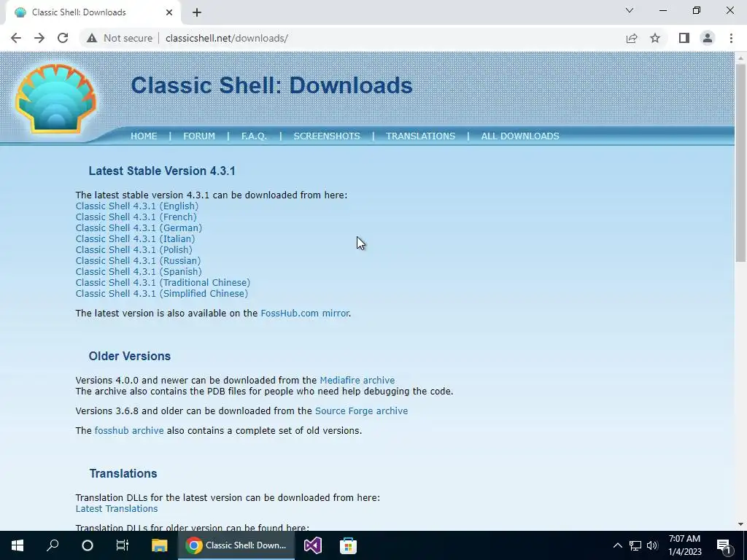Viewport: 747px width, 560px height.
Task: Click the volume speaker icon
Action: tap(652, 545)
